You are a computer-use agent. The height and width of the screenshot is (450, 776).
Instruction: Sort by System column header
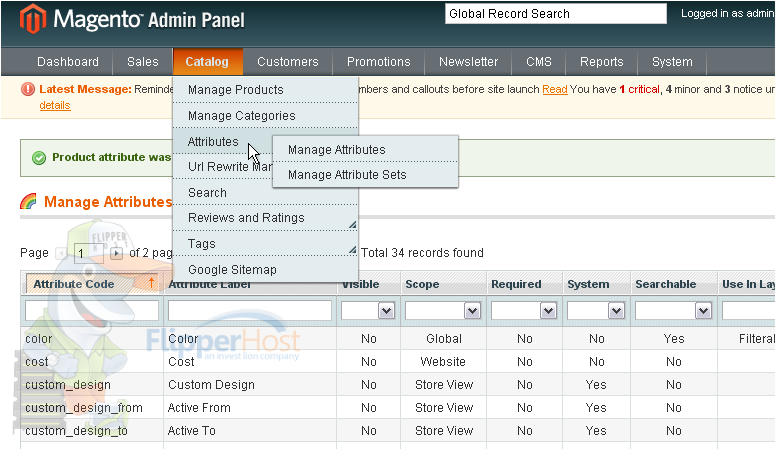click(588, 284)
